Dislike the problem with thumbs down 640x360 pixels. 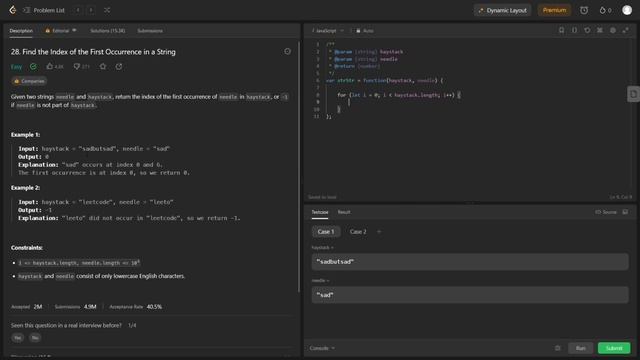tap(81, 66)
